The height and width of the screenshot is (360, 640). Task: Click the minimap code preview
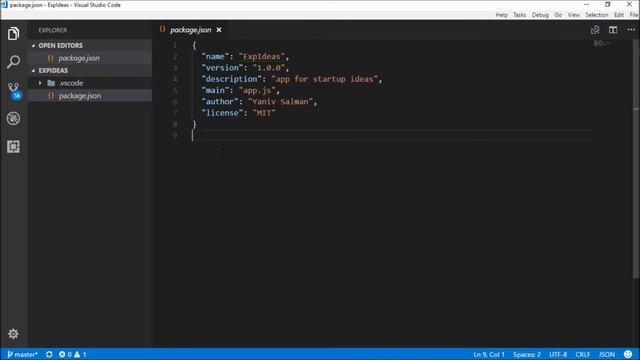pyautogui.click(x=603, y=43)
